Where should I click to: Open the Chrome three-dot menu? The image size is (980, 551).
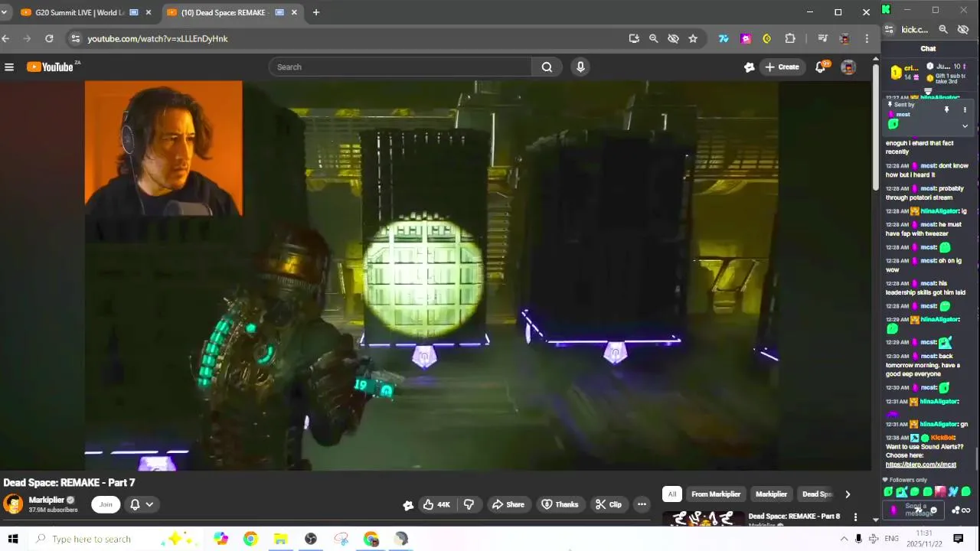coord(867,38)
